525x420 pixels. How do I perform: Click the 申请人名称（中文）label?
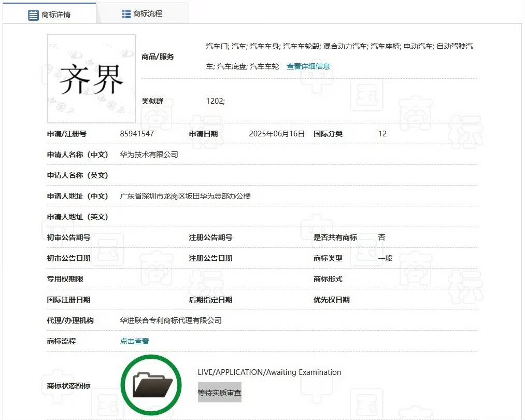(x=77, y=155)
